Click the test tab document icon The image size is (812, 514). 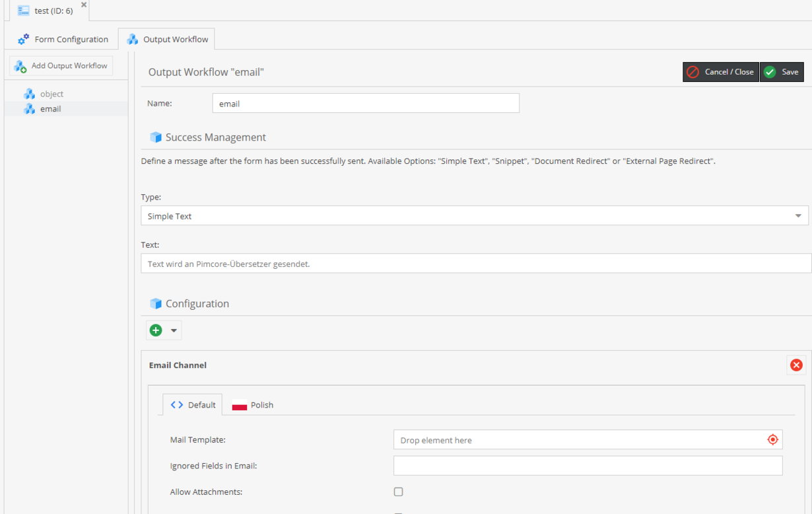point(24,11)
